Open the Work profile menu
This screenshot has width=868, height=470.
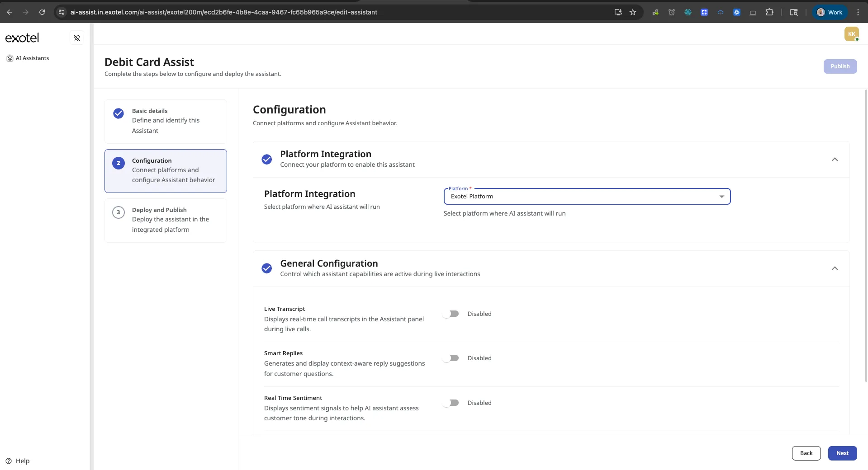pyautogui.click(x=830, y=12)
